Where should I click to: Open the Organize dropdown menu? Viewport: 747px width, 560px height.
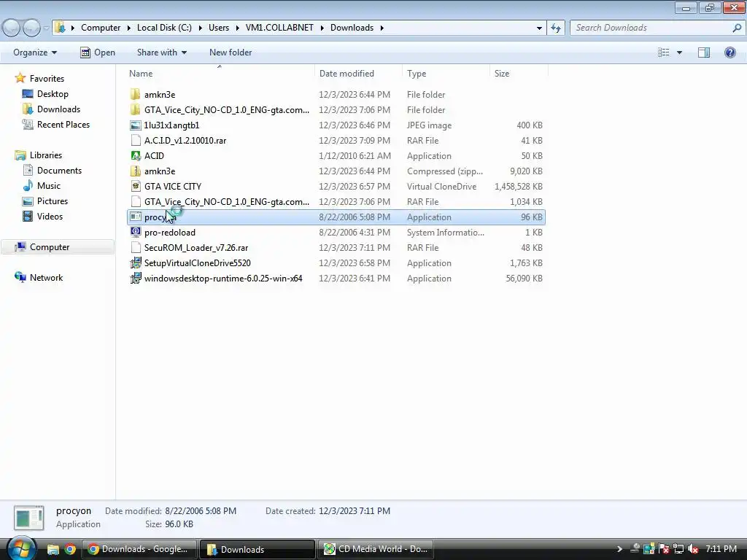point(35,52)
